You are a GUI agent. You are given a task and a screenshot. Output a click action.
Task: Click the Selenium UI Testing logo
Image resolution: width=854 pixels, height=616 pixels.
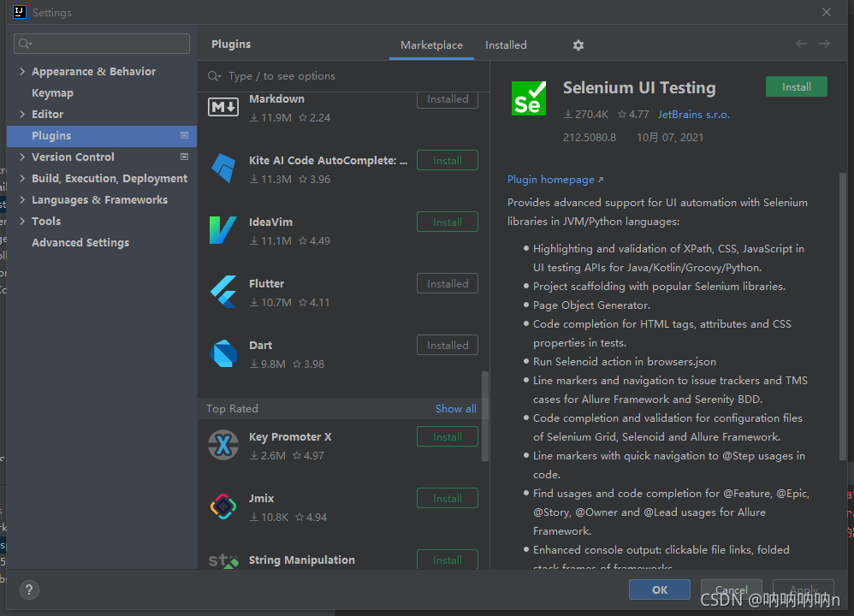click(x=528, y=98)
